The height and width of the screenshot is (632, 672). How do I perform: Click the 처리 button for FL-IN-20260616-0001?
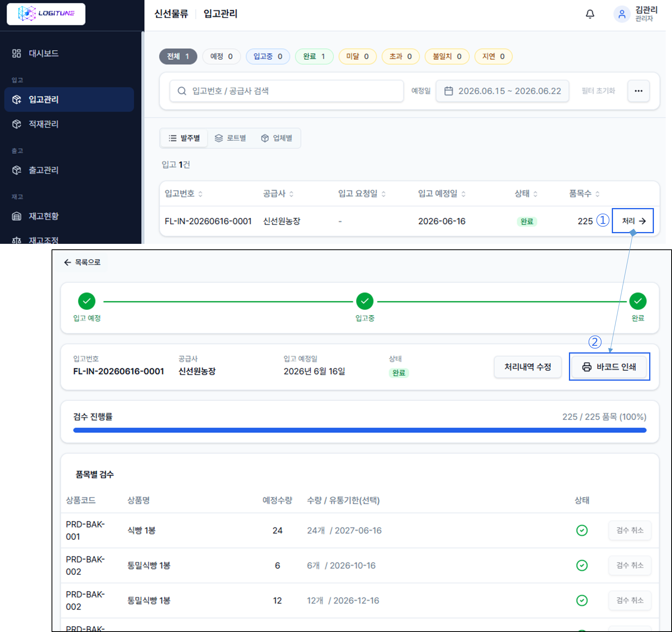point(633,221)
